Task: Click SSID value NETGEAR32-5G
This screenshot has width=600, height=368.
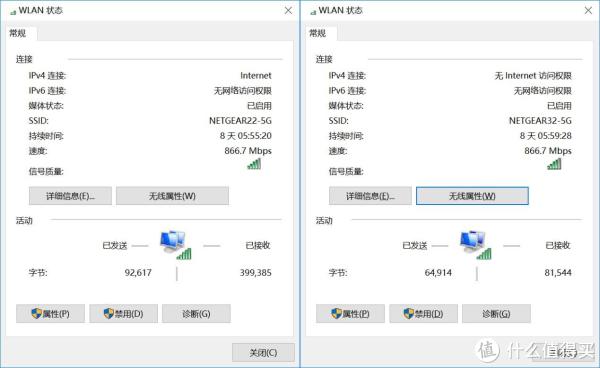Action: 540,121
